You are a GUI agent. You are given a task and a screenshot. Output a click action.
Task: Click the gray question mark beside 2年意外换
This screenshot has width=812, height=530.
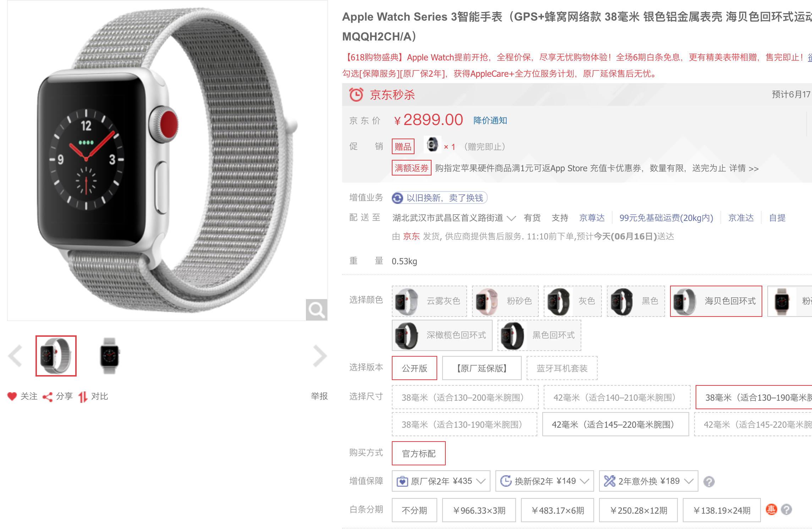[x=709, y=481]
